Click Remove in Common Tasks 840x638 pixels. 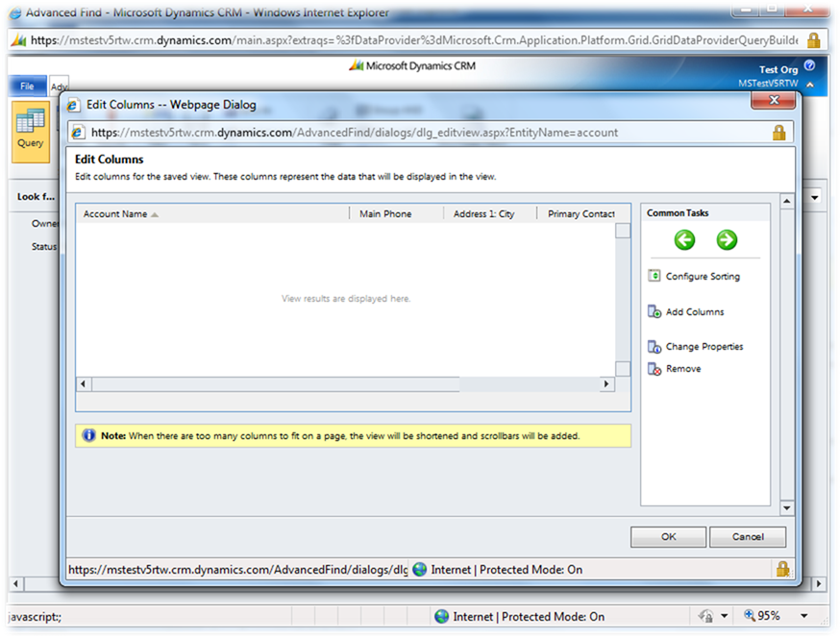683,369
